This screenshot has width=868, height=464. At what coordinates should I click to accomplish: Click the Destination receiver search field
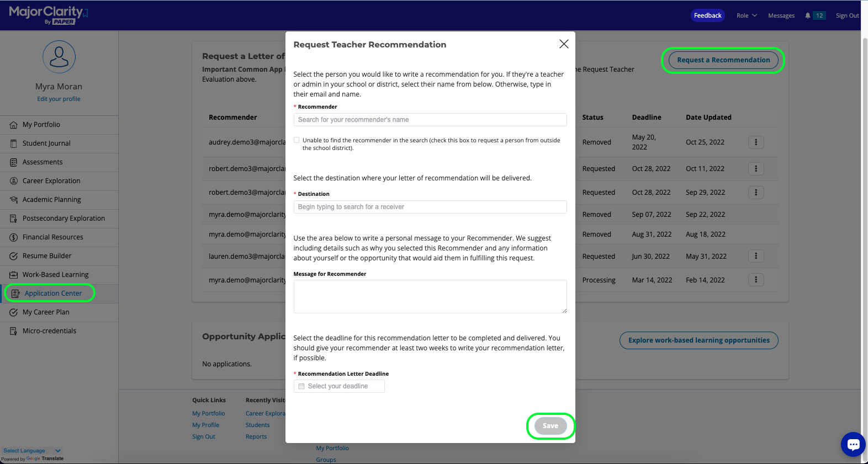(x=430, y=207)
